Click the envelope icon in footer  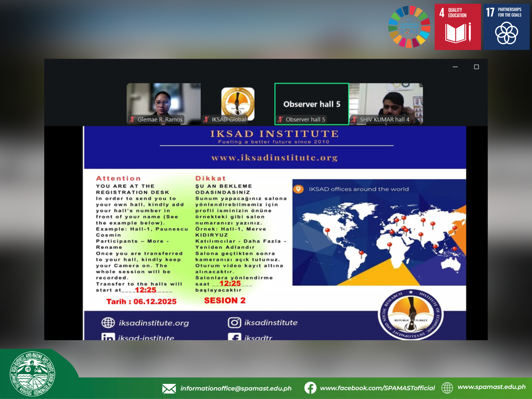pos(169,388)
